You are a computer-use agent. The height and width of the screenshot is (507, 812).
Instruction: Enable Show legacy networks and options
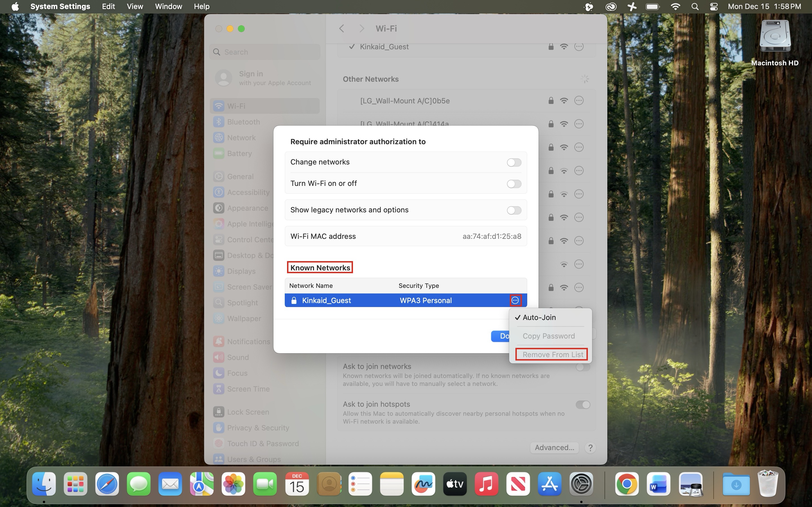pyautogui.click(x=514, y=210)
